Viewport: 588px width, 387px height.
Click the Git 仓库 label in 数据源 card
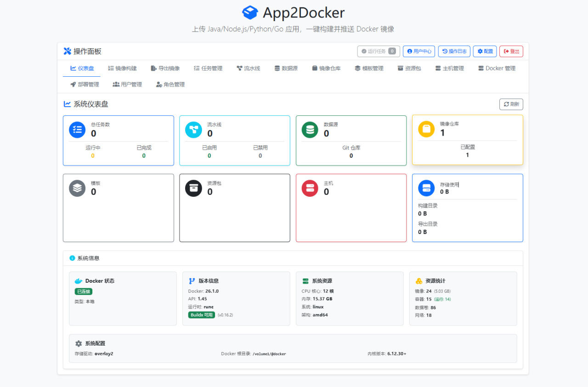(351, 148)
